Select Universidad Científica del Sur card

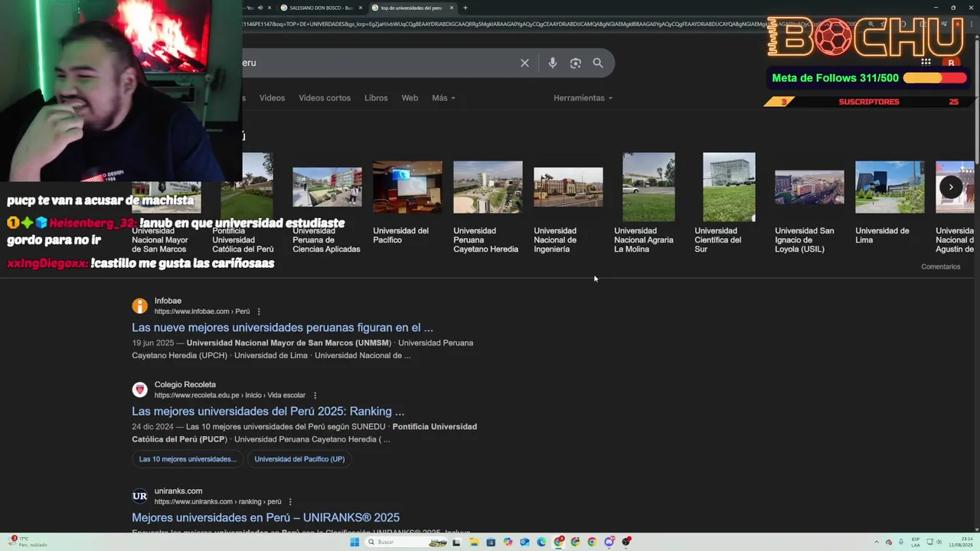(729, 203)
